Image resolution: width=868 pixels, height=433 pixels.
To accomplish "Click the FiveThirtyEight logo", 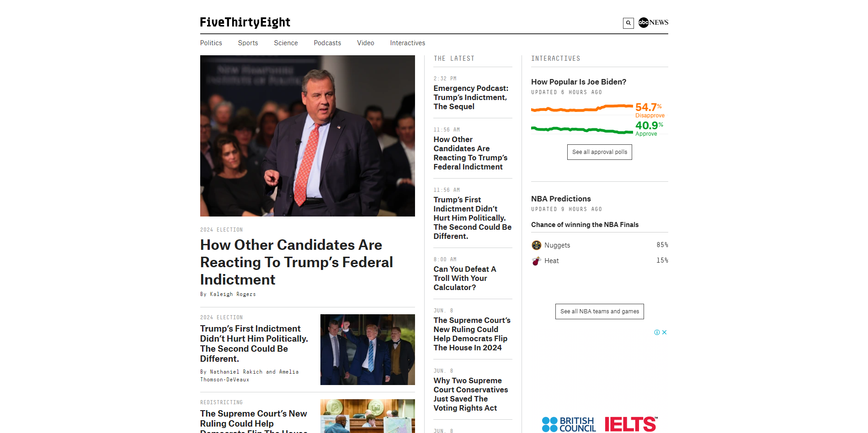I will pyautogui.click(x=245, y=22).
